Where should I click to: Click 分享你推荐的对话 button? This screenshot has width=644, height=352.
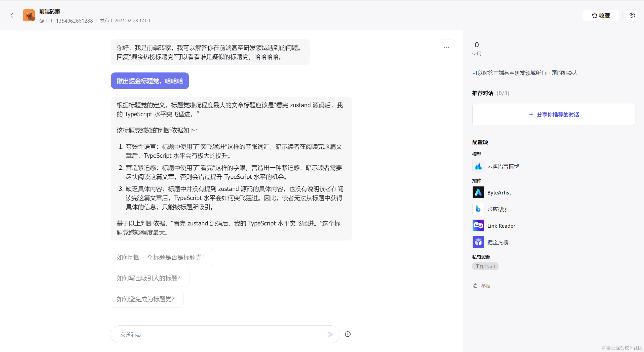pyautogui.click(x=554, y=115)
